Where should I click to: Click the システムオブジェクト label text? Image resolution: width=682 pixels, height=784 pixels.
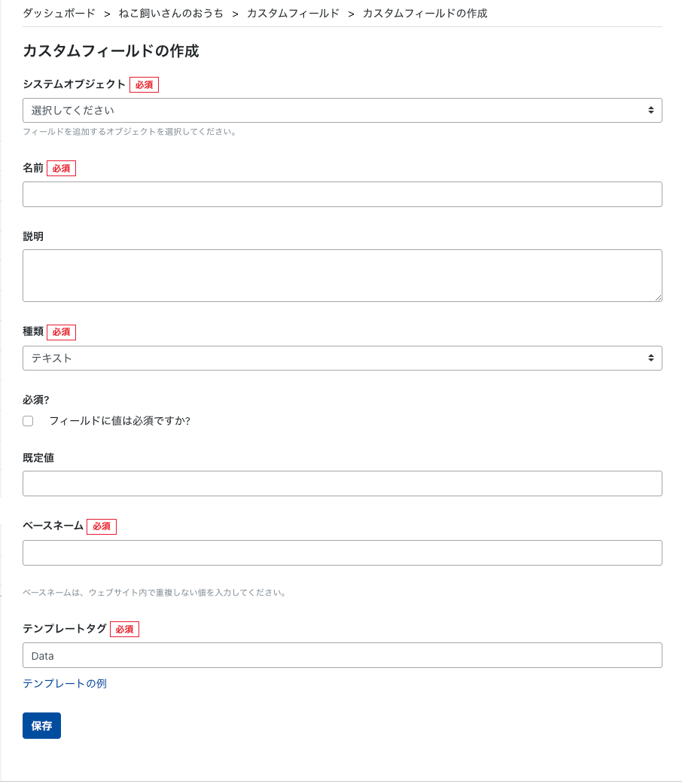click(74, 84)
